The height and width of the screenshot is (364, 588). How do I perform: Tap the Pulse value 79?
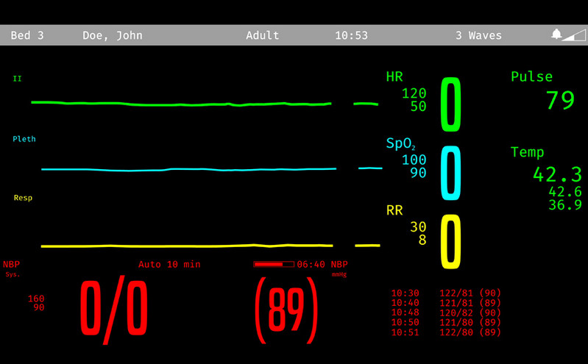click(560, 100)
